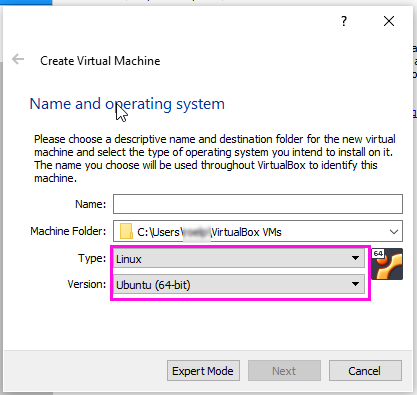Click the Name: label
417x395 pixels.
[x=90, y=204]
